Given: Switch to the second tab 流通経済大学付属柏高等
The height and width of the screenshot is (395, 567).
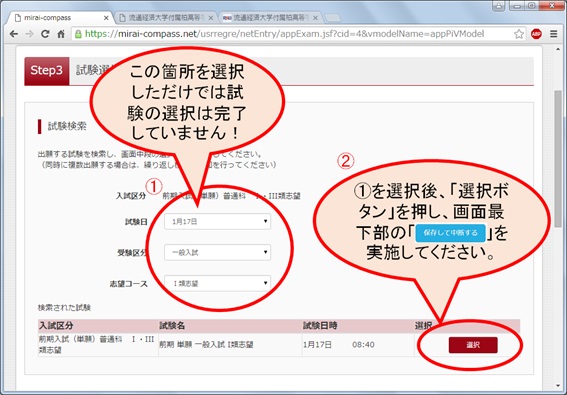Looking at the screenshot, I should click(166, 18).
